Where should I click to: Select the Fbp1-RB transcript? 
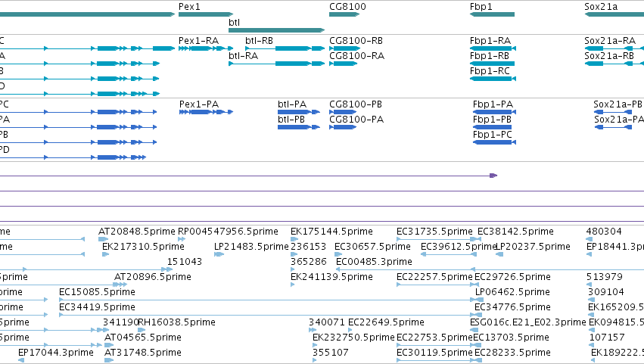tap(489, 56)
